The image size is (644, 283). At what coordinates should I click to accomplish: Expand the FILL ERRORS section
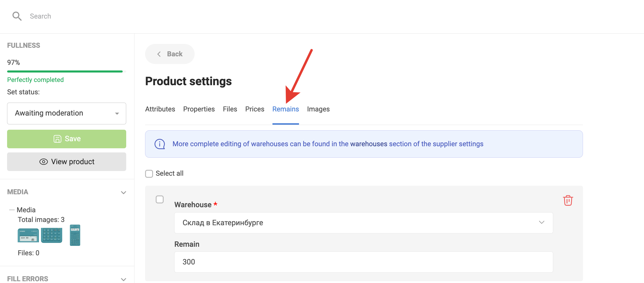coord(124,279)
